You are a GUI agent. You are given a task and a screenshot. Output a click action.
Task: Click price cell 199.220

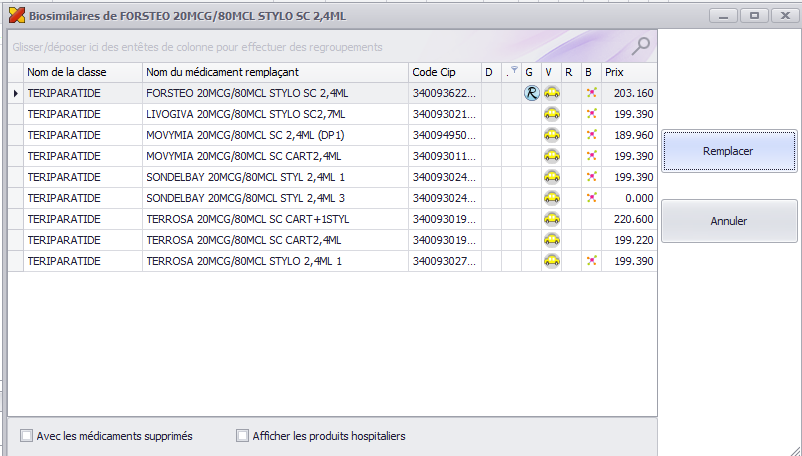point(629,240)
